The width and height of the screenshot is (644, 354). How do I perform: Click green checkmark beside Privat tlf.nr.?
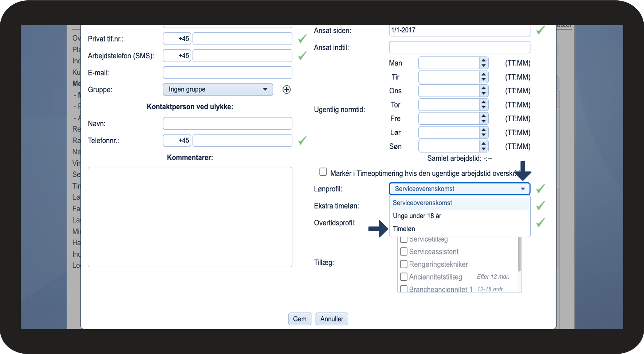tap(302, 39)
